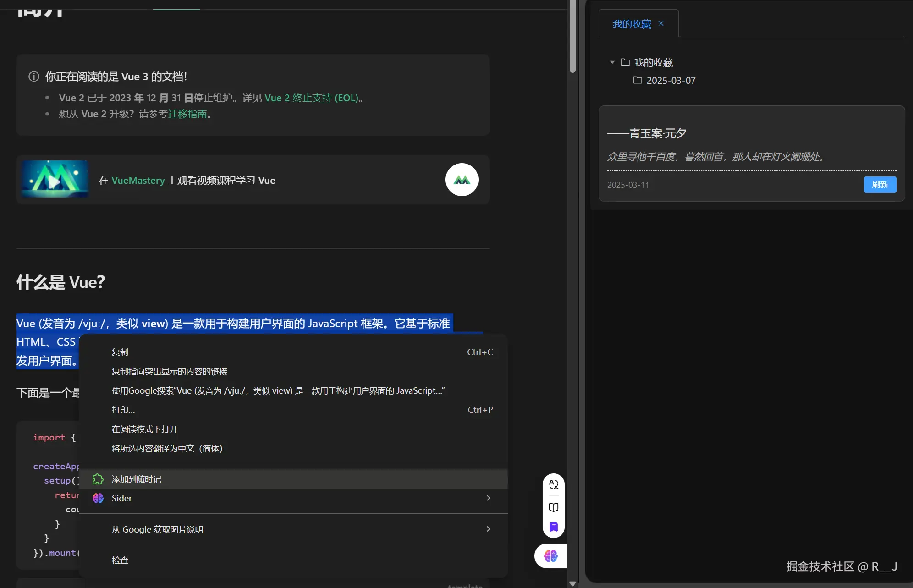Click the page vertical scrollbar thumb
Viewport: 913px width, 588px height.
(572, 37)
